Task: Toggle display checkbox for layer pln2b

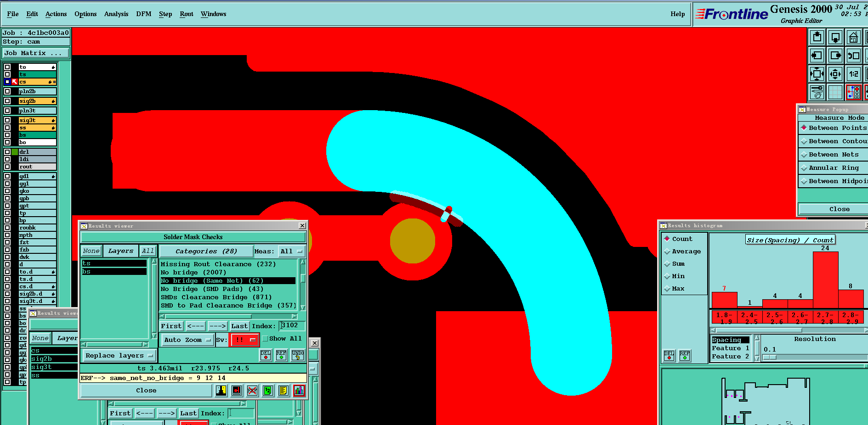Action: tap(7, 91)
